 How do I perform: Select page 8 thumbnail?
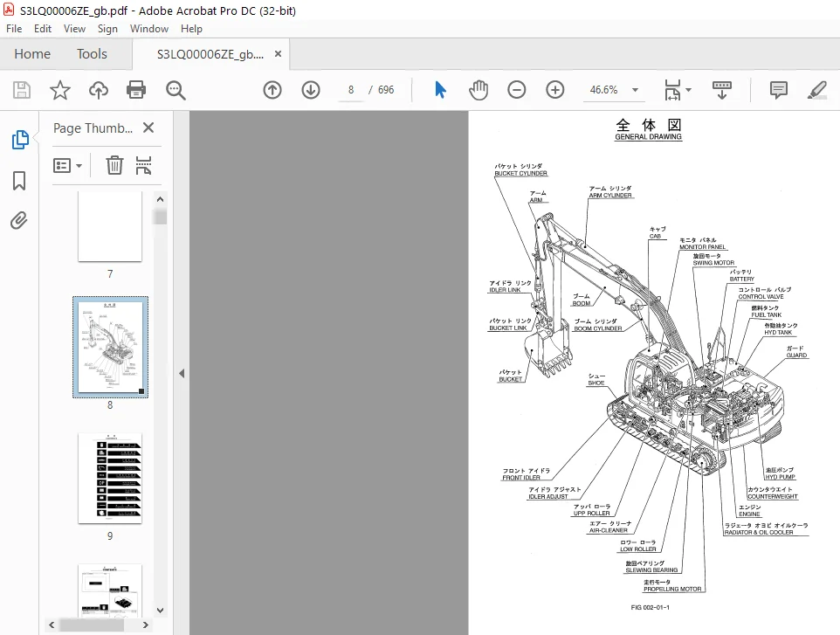110,348
